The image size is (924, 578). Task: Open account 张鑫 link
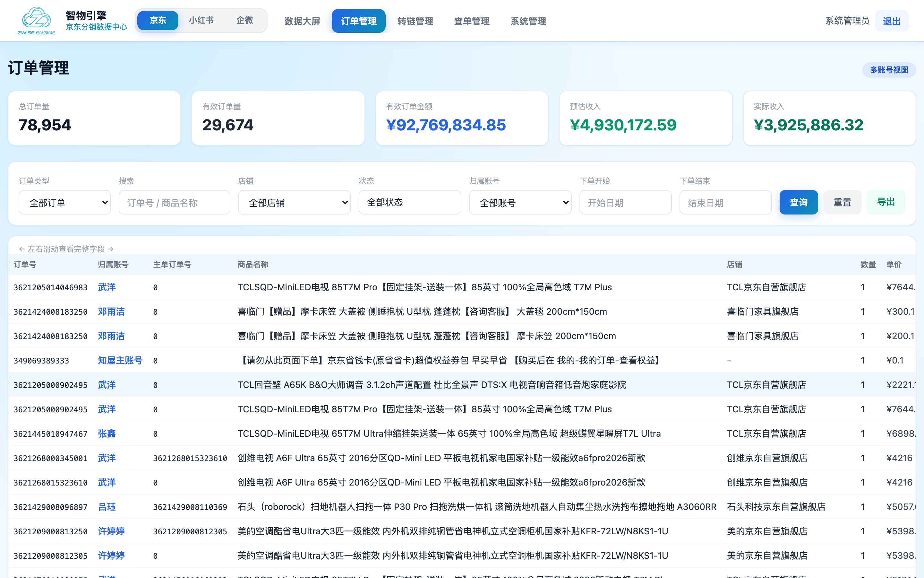click(107, 433)
